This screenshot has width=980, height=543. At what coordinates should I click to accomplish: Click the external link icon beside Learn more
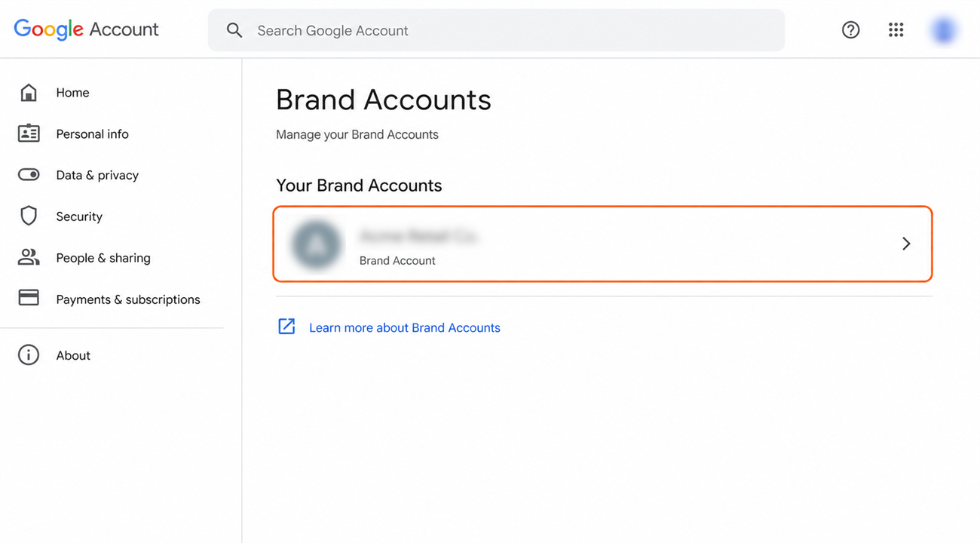[x=286, y=327]
